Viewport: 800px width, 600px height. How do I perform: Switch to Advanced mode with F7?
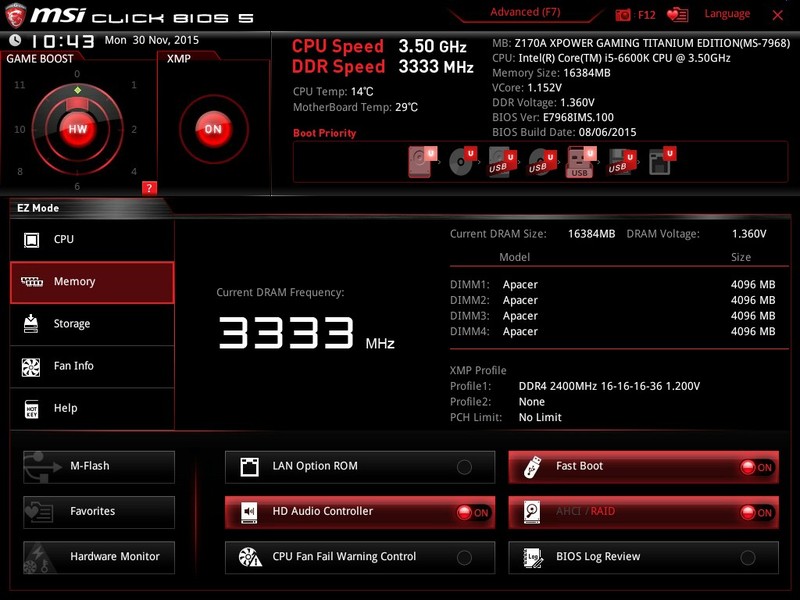(x=524, y=12)
